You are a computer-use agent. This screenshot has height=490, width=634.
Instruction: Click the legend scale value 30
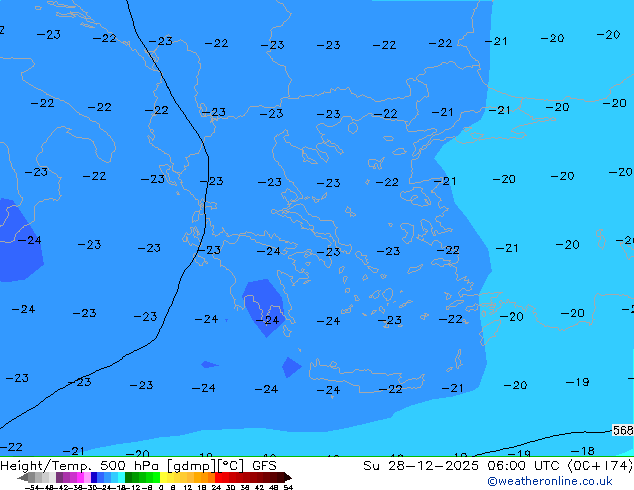coord(231,487)
